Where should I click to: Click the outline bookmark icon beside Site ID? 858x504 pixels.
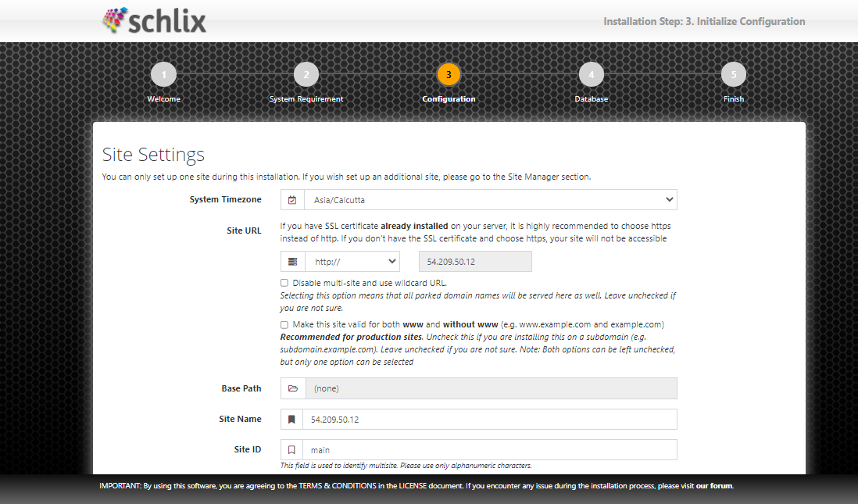pyautogui.click(x=291, y=450)
